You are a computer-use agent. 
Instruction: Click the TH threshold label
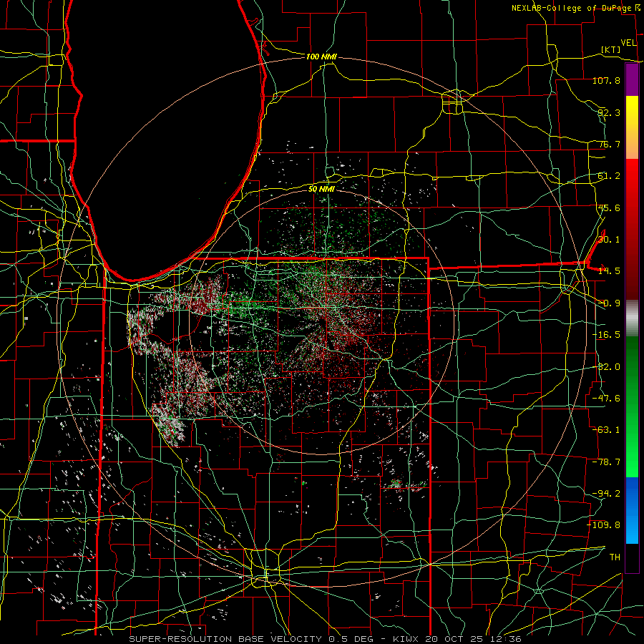(x=615, y=557)
